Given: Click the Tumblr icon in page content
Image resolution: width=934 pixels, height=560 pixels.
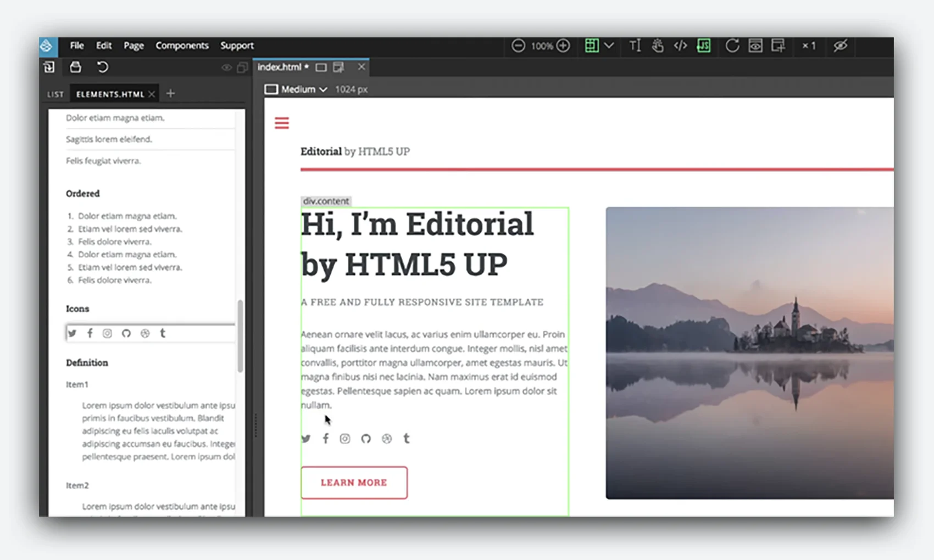Looking at the screenshot, I should click(407, 438).
